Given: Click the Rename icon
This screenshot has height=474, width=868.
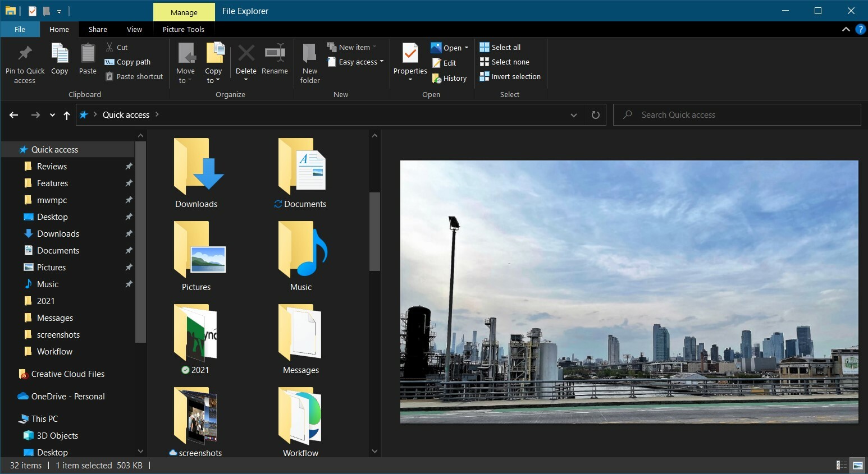Looking at the screenshot, I should click(275, 53).
